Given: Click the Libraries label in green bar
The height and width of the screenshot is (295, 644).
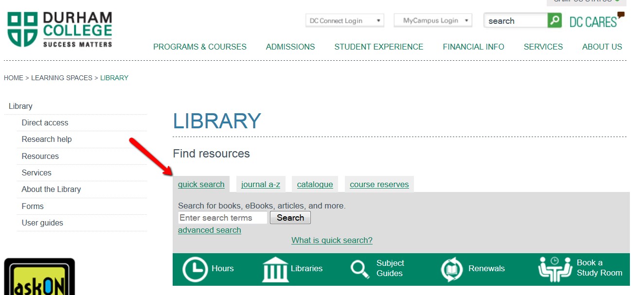Looking at the screenshot, I should [306, 268].
